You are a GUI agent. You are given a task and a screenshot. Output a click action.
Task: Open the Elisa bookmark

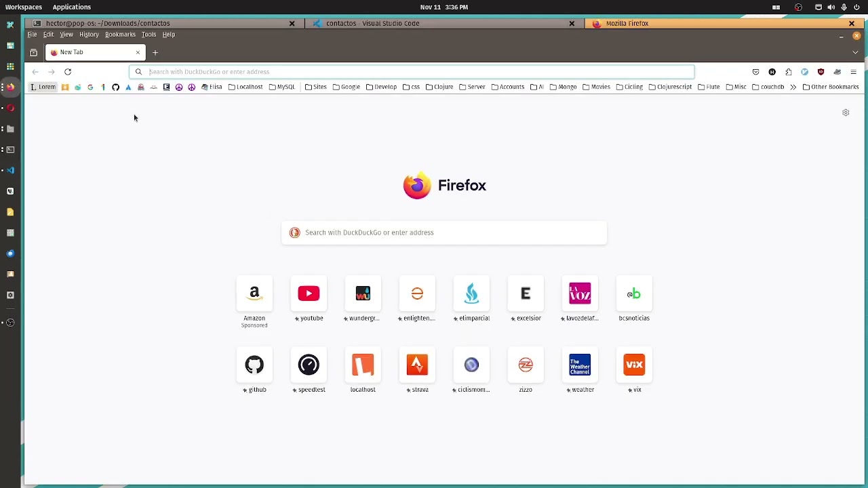click(x=212, y=87)
